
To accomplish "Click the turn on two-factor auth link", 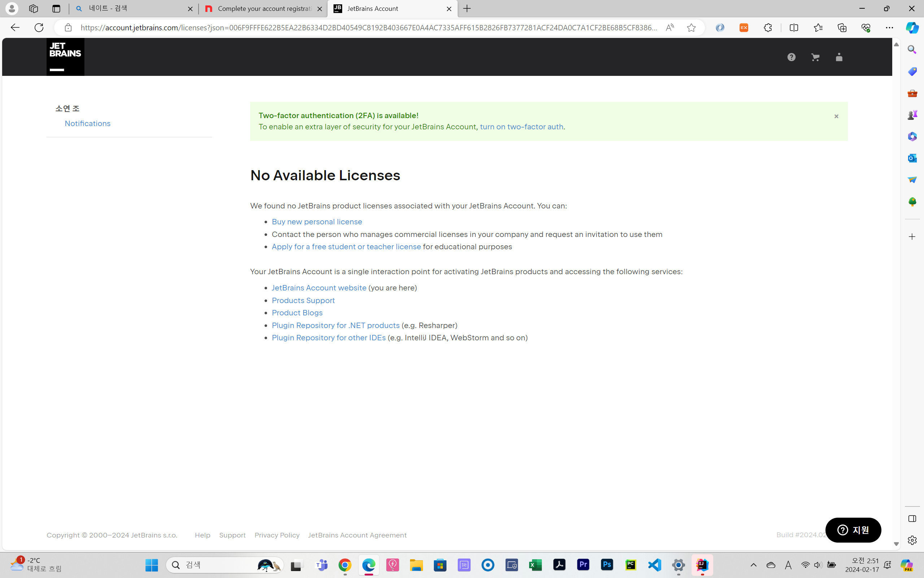I will [522, 126].
